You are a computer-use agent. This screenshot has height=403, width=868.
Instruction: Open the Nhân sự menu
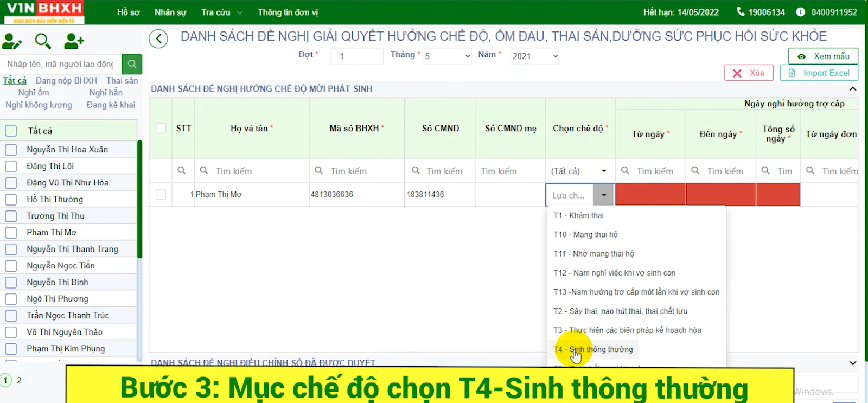click(x=170, y=12)
